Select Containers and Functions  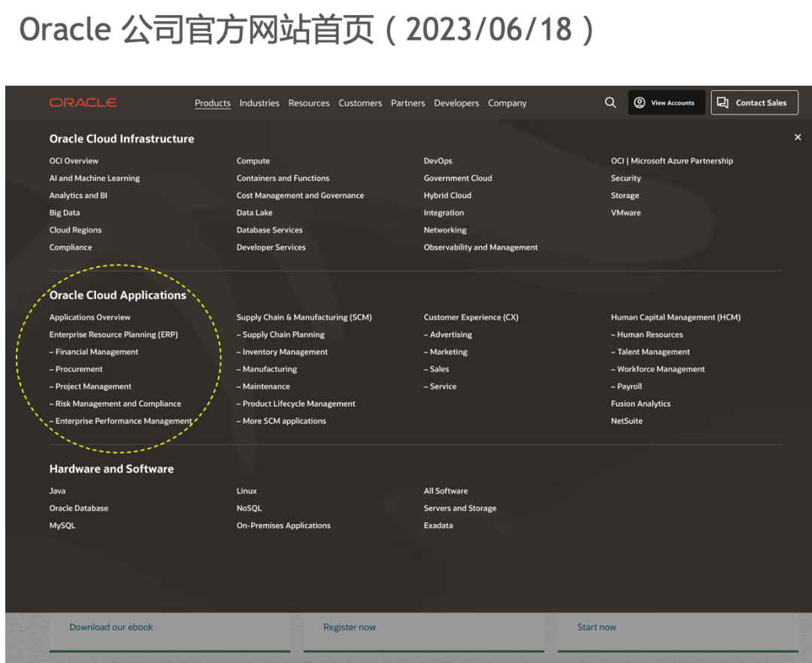283,178
